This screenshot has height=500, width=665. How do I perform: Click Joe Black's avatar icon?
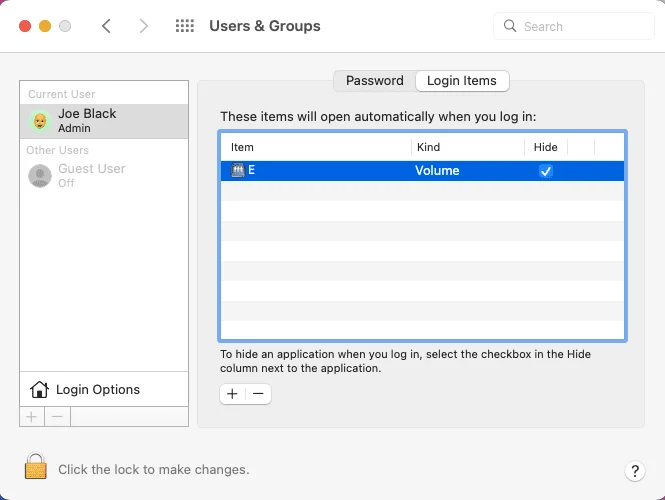coord(40,121)
